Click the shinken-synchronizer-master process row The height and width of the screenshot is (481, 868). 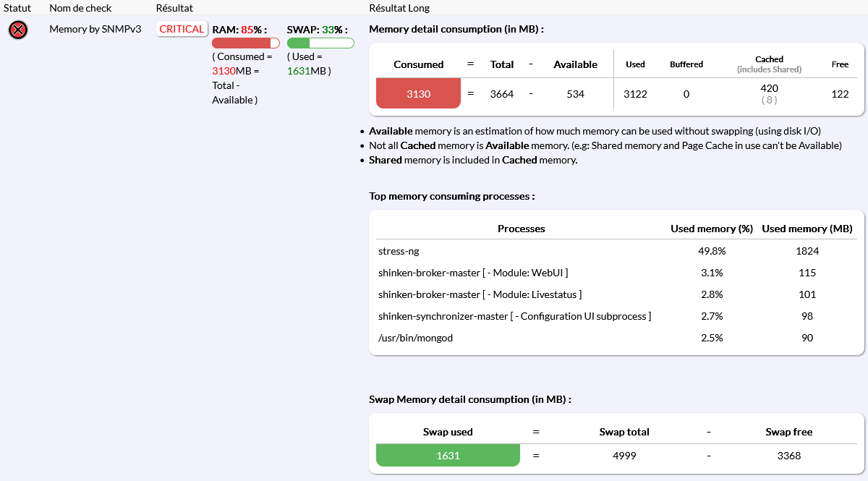pos(514,316)
